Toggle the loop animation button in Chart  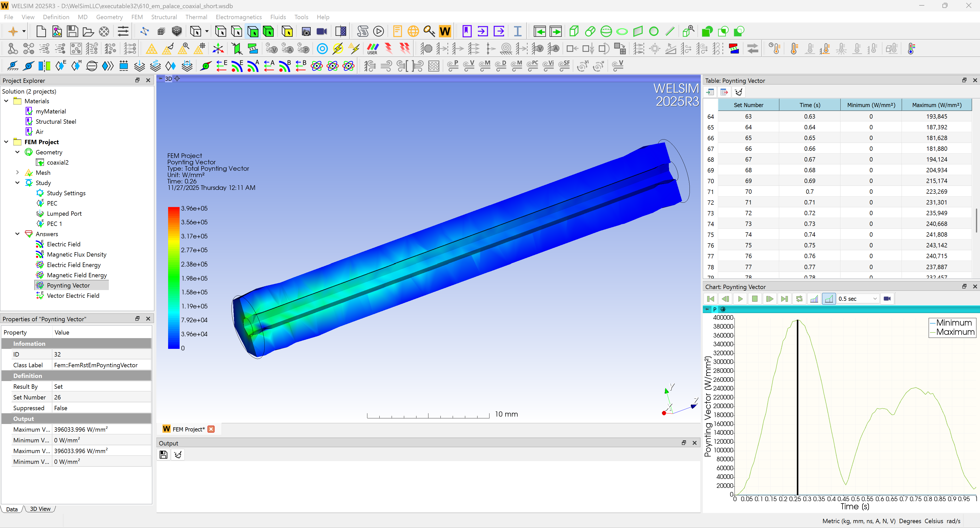[x=799, y=299]
